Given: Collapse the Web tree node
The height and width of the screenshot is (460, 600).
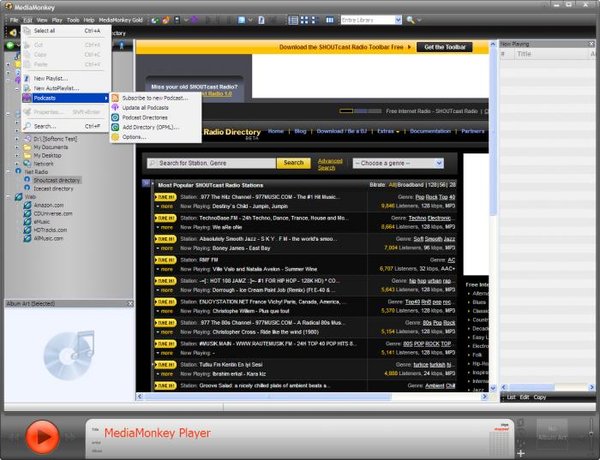Looking at the screenshot, I should (x=8, y=197).
